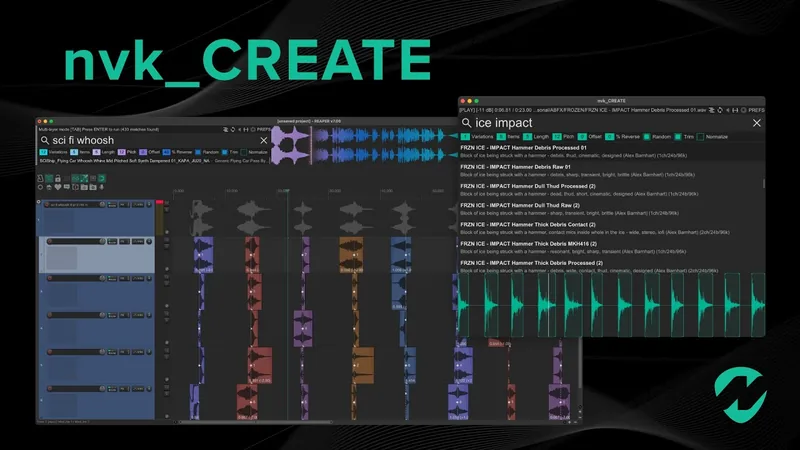Click the magnifier icon beside 'ice impact'
Viewport: 800px width, 450px height.
pos(466,123)
